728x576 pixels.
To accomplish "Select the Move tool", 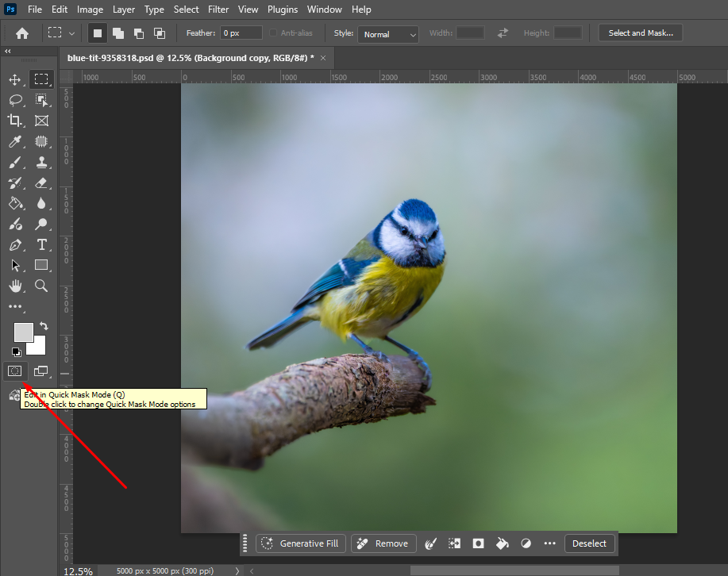I will pos(16,79).
